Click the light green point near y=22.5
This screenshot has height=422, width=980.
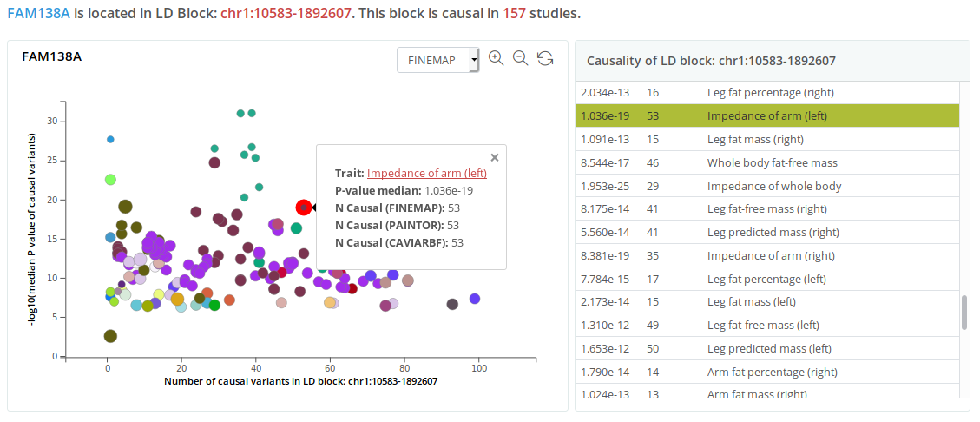(x=110, y=180)
